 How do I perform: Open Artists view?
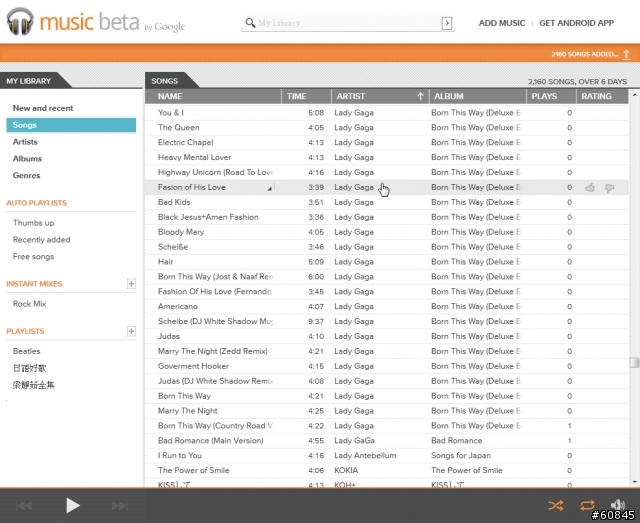(x=25, y=142)
